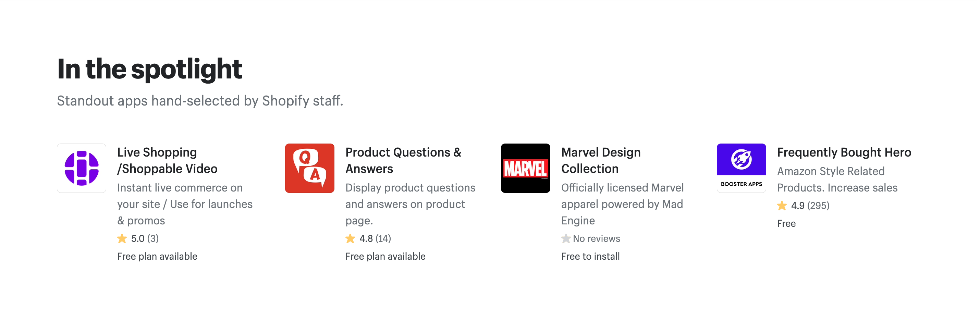Click the red Q&A app icon
Image resolution: width=980 pixels, height=333 pixels.
coord(309,168)
